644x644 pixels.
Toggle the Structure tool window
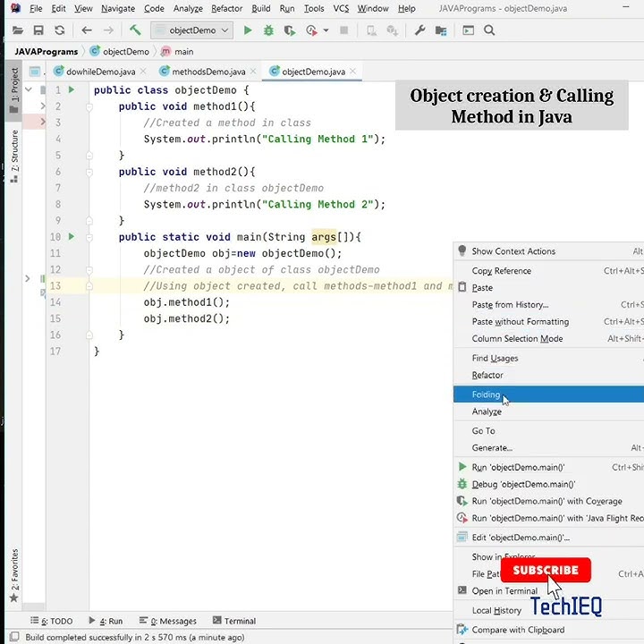(x=14, y=156)
